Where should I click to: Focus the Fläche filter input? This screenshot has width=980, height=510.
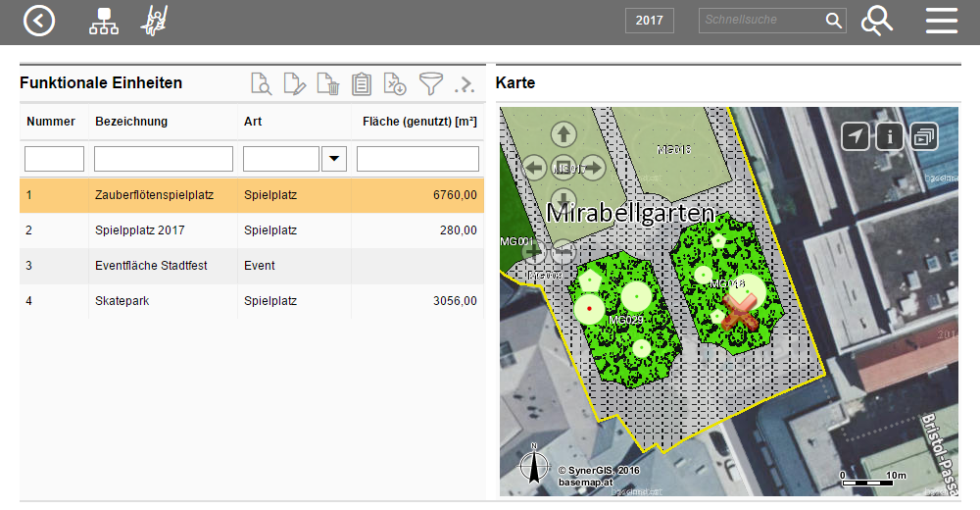(x=417, y=159)
